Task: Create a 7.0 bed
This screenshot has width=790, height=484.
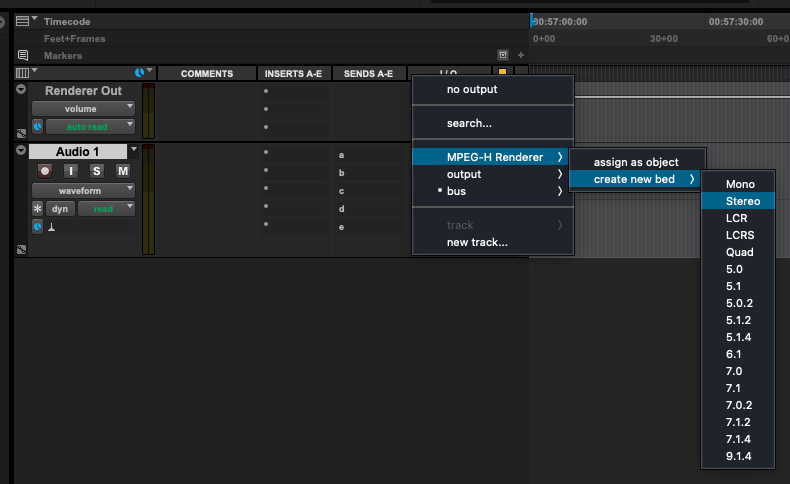Action: point(738,371)
